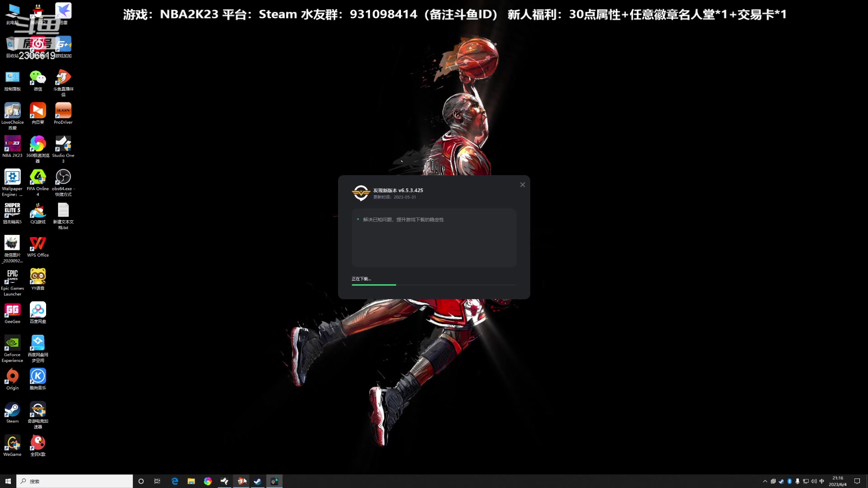Switch to Douyu companion on the taskbar
Viewport: 868px width, 488px height.
241,481
